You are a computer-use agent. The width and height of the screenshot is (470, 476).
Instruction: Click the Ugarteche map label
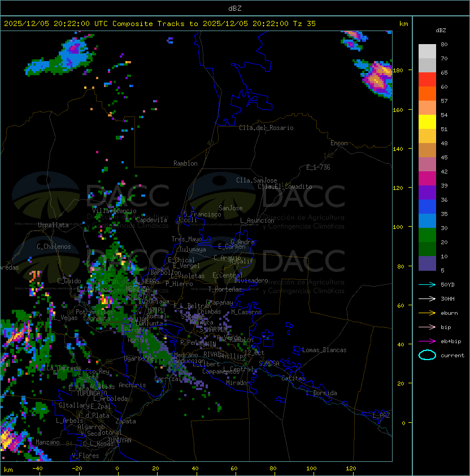click(x=140, y=359)
